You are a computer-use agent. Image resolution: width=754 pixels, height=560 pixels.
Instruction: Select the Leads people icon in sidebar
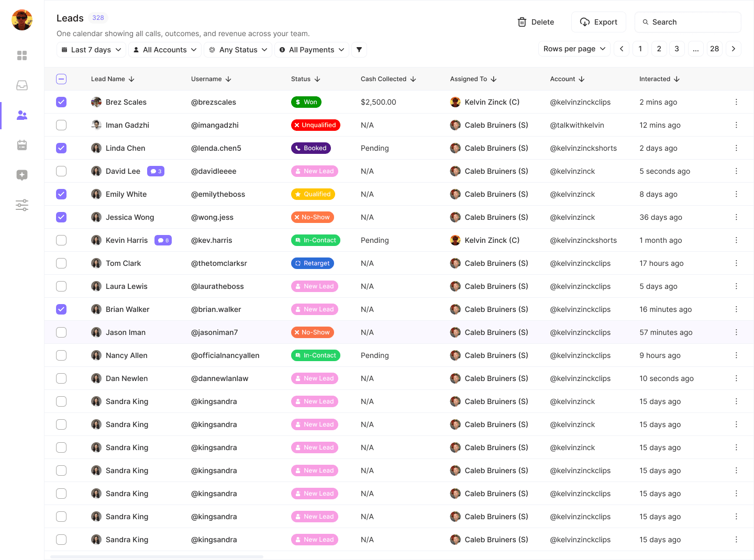[22, 115]
